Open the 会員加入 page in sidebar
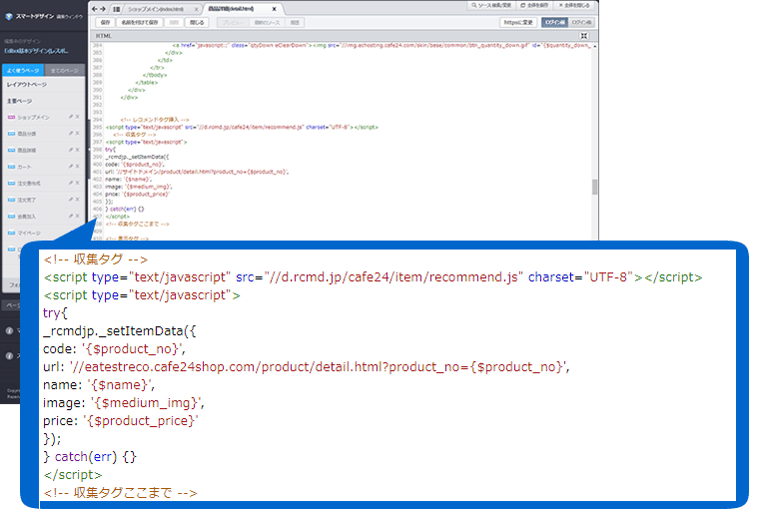Screen dimensions: 759x511 [27, 216]
